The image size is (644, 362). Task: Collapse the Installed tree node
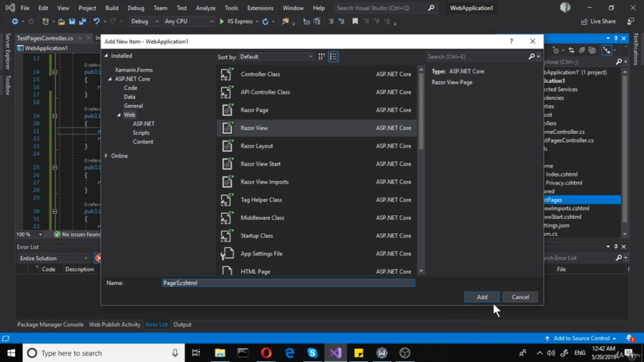coord(106,55)
